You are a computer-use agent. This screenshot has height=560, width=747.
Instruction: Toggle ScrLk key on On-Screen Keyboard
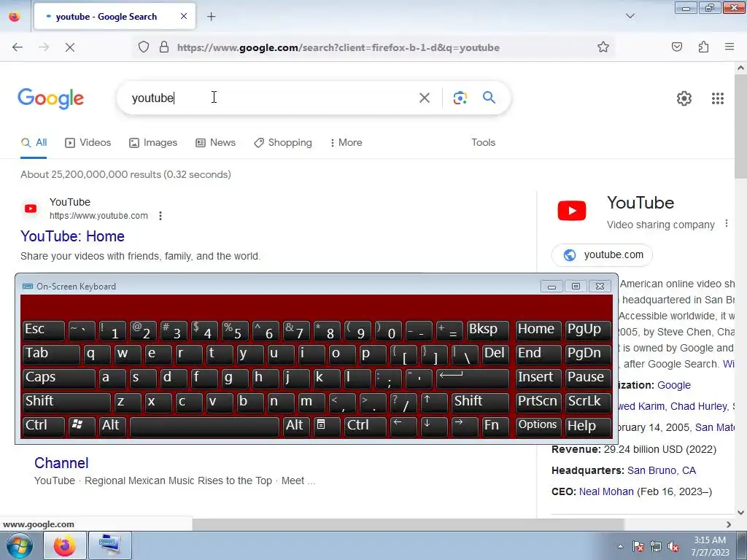(x=588, y=402)
